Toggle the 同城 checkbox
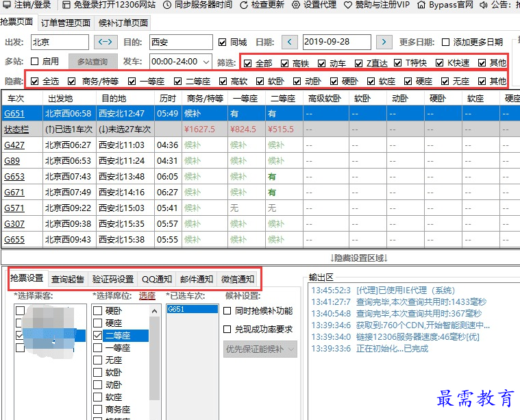The image size is (520, 420). (x=222, y=42)
